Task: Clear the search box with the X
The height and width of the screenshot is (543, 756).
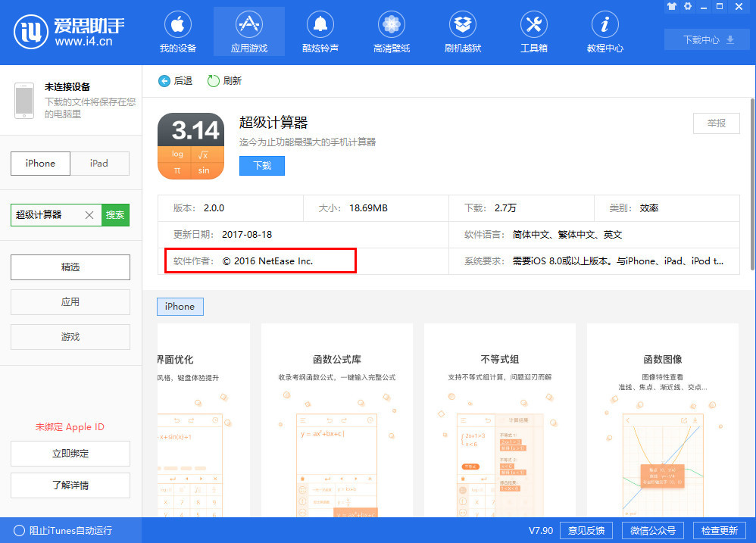Action: (89, 214)
